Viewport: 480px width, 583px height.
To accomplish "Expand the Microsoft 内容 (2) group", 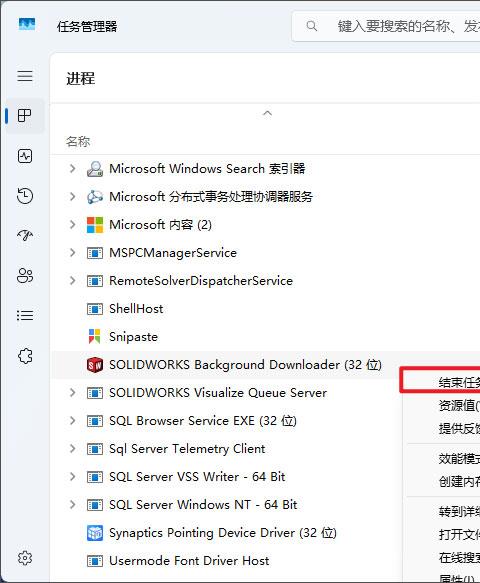I will click(x=73, y=224).
